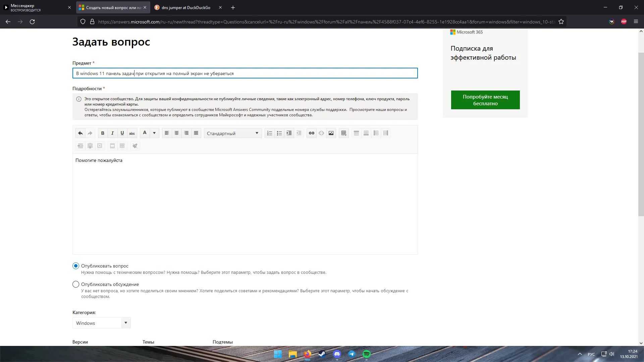Open the Стандартный paragraph style dropdown

pyautogui.click(x=233, y=133)
